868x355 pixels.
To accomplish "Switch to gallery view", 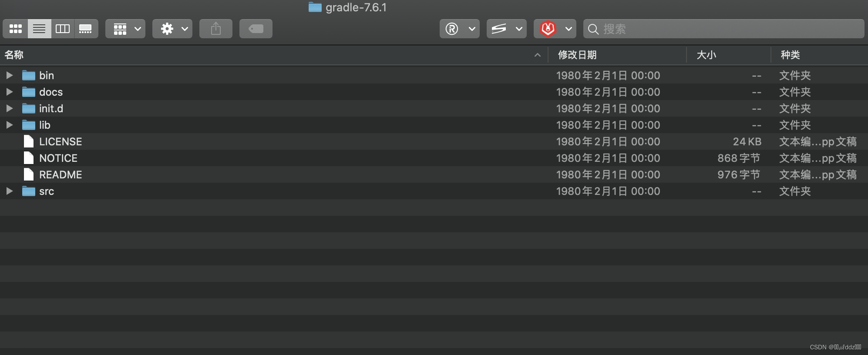I will (86, 29).
